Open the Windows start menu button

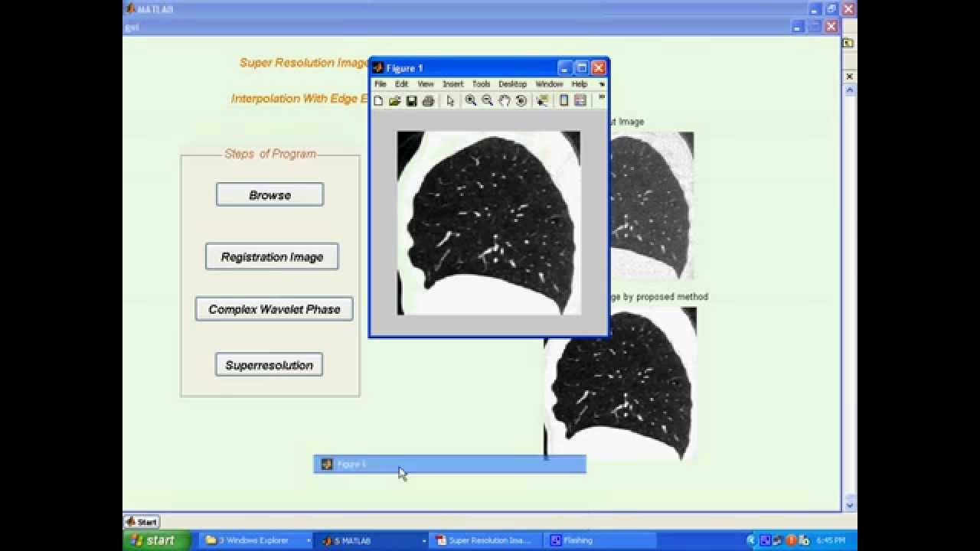click(156, 540)
